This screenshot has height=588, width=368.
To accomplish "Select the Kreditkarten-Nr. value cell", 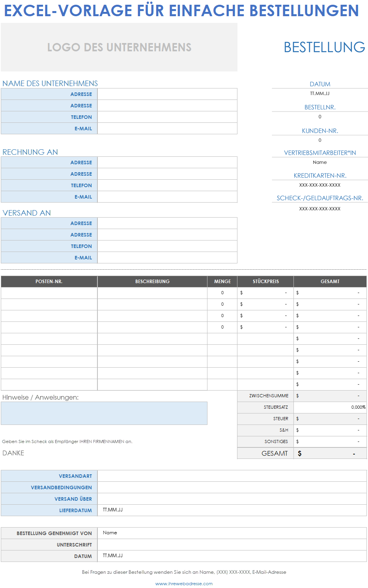I will point(319,185).
